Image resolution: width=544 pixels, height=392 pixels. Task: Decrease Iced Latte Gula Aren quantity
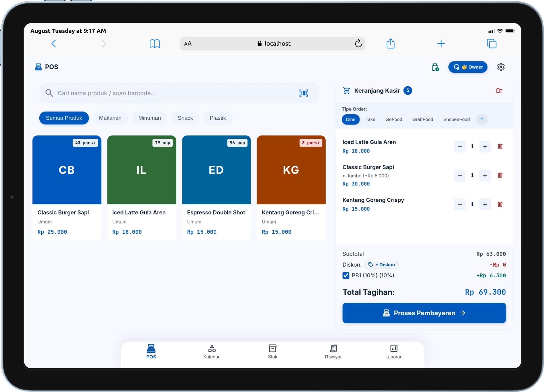[459, 147]
